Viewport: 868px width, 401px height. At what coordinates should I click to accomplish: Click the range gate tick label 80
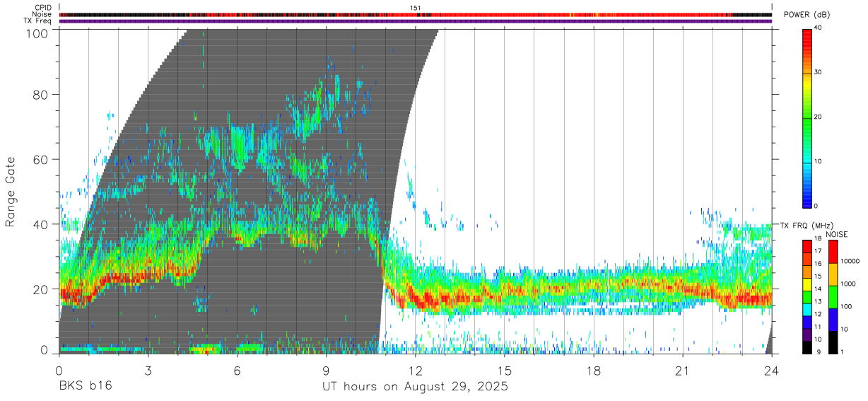coord(40,95)
